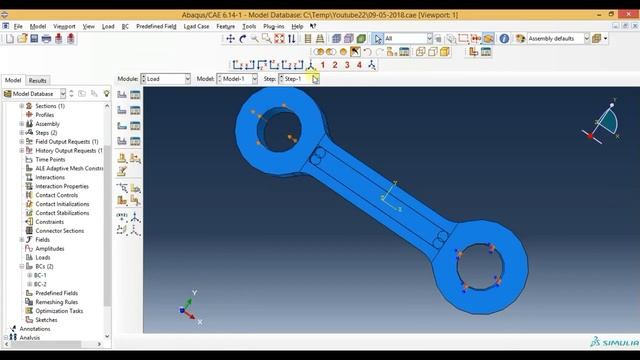640x360 pixels.
Task: Click the New Model Database icon
Action: point(10,39)
